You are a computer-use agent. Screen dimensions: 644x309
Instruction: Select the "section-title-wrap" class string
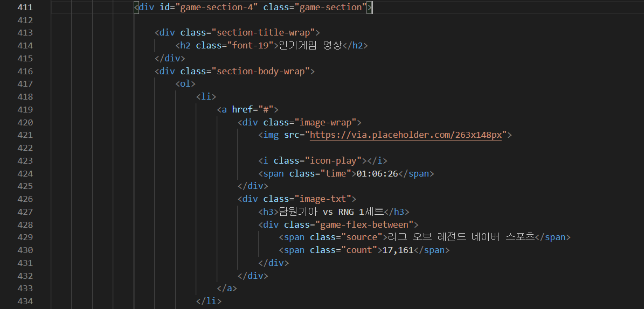pos(264,32)
